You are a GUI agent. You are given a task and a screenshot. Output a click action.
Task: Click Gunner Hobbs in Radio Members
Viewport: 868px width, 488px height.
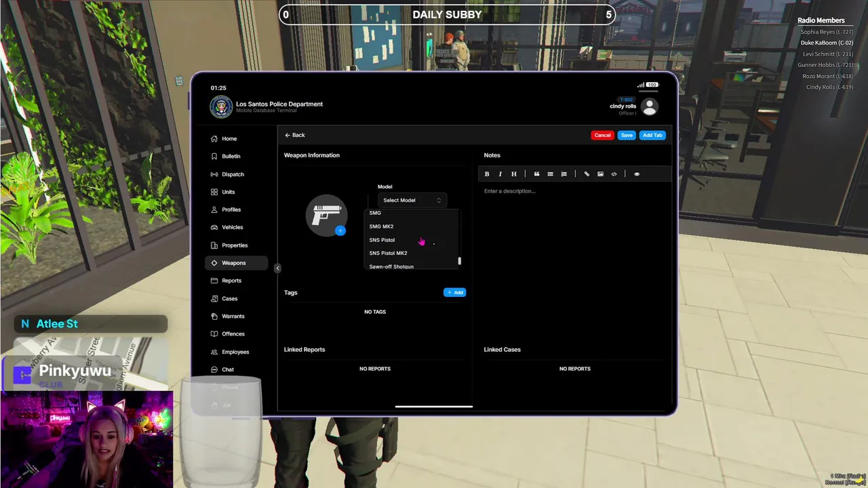(x=825, y=65)
